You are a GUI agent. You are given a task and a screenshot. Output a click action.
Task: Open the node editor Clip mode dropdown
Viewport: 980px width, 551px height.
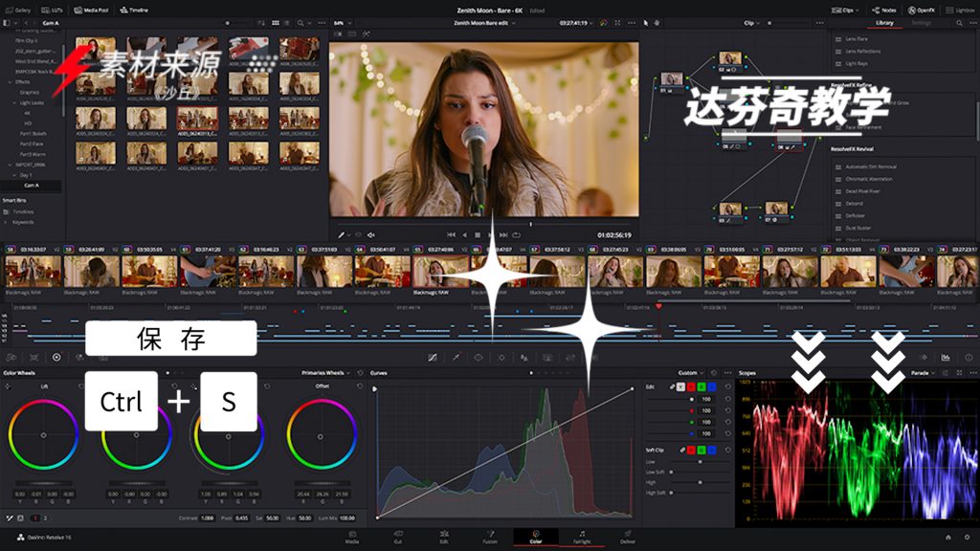[751, 23]
